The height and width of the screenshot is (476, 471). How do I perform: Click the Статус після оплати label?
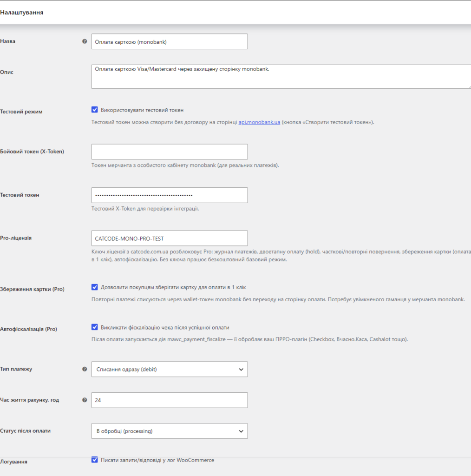click(25, 431)
